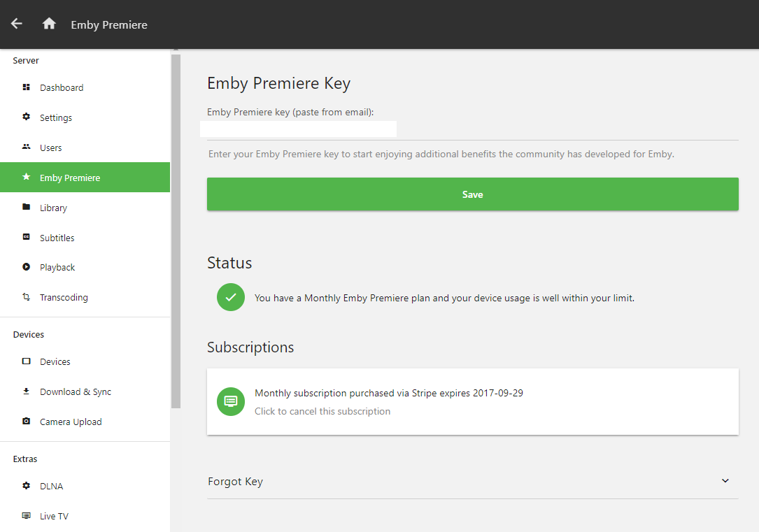Click the Download & Sync arrow icon
Viewport: 759px width, 532px height.
pos(26,391)
